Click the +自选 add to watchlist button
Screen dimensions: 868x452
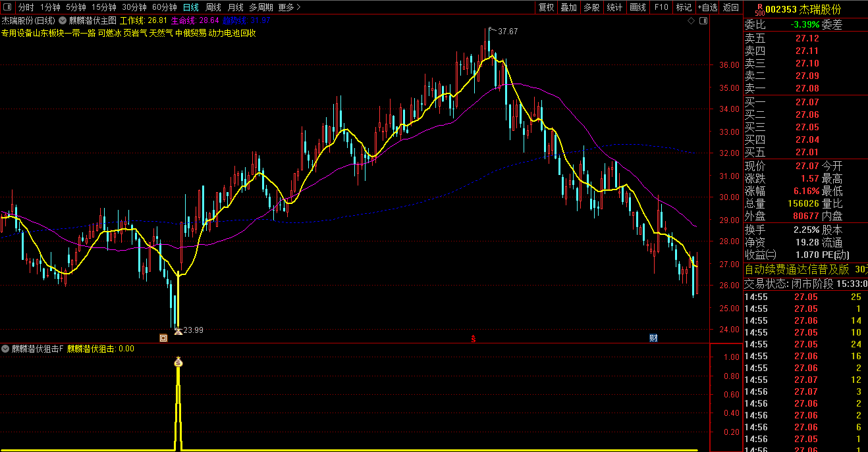(706, 7)
